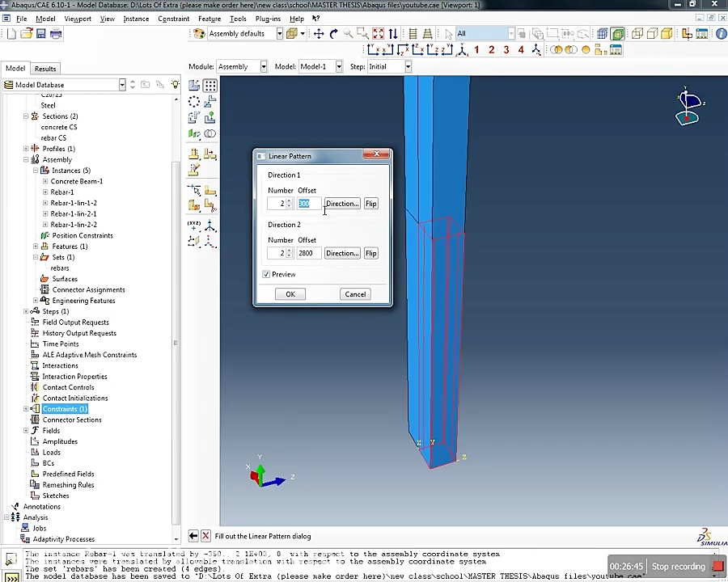
Task: Select the Create Datum Point (XYZ) tool
Action: 194,226
